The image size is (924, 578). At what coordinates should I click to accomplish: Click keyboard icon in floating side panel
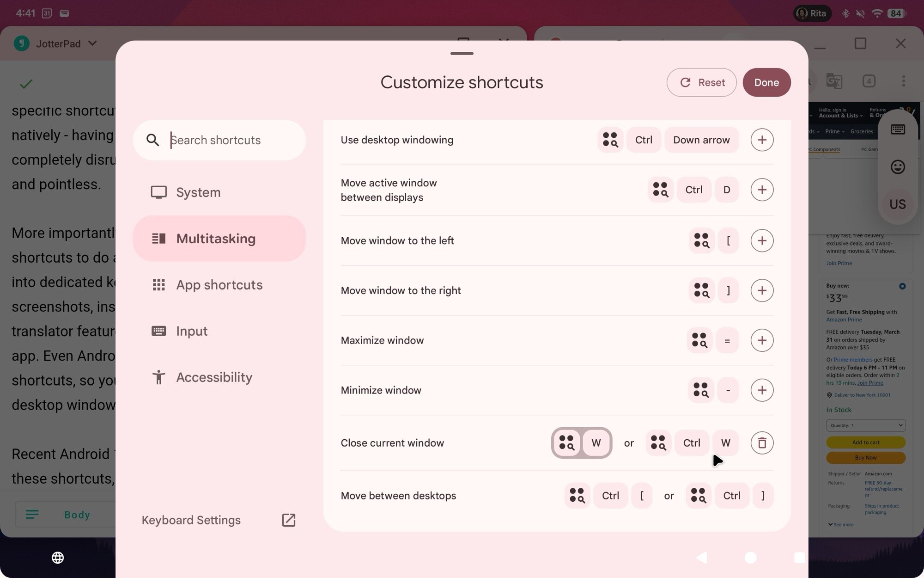(x=897, y=129)
